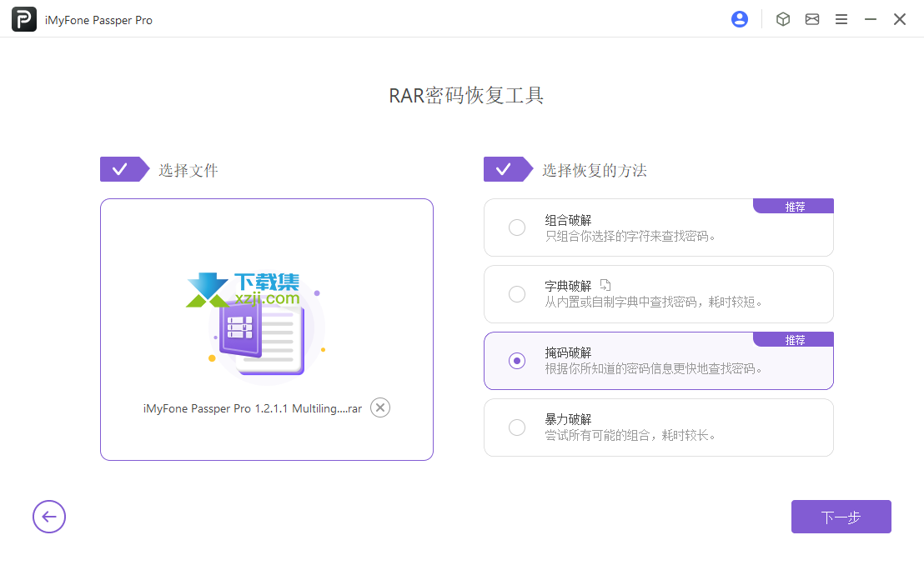This screenshot has width=924, height=565.
Task: Click the iMyFone Passper Pro title text
Action: [98, 20]
